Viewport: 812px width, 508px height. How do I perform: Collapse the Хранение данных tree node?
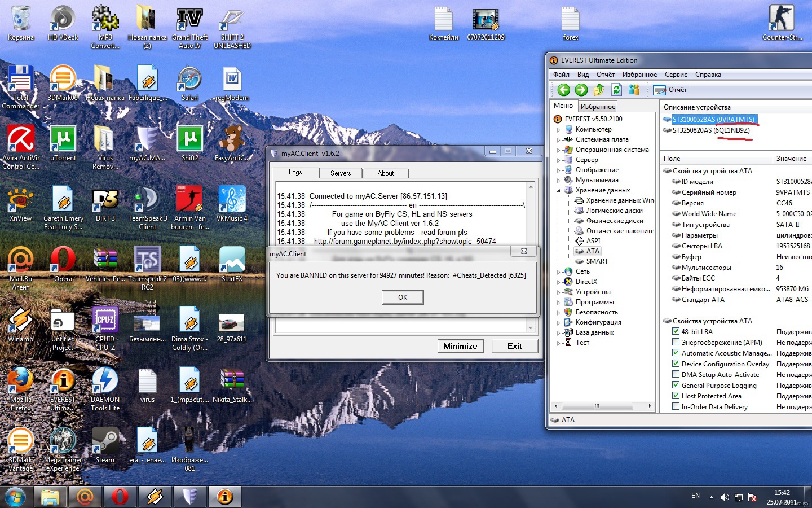[559, 191]
